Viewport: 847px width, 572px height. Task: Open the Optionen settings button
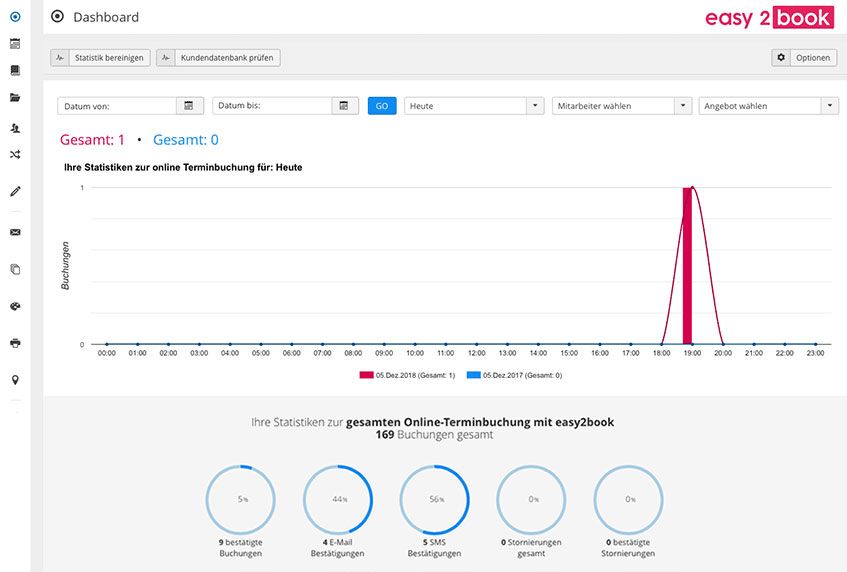[804, 58]
